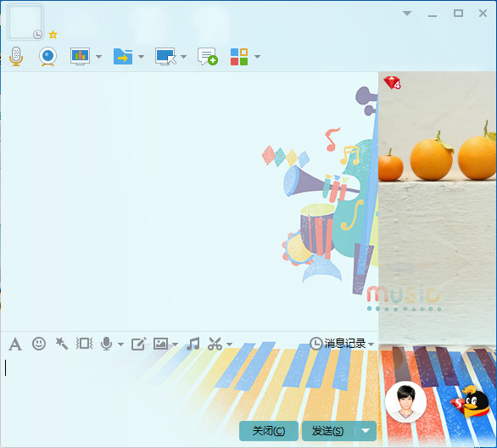This screenshot has height=448, width=497.
Task: Open the font settings A icon
Action: click(15, 344)
